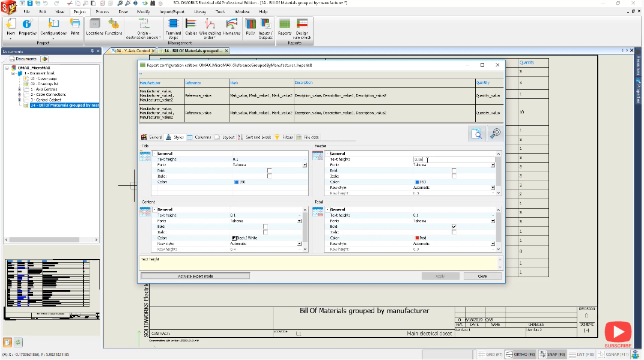
Task: Select 14 - Bill Of Materials tree item
Action: click(x=65, y=106)
